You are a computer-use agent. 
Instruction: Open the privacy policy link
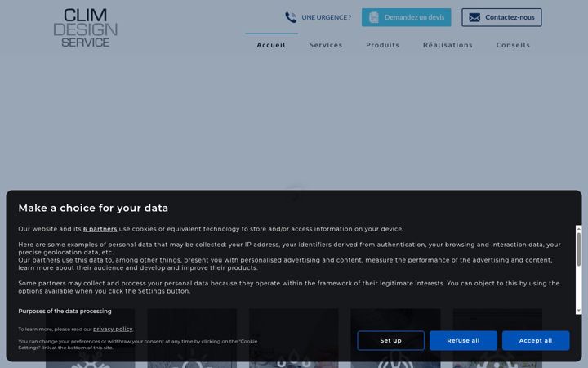coord(113,329)
